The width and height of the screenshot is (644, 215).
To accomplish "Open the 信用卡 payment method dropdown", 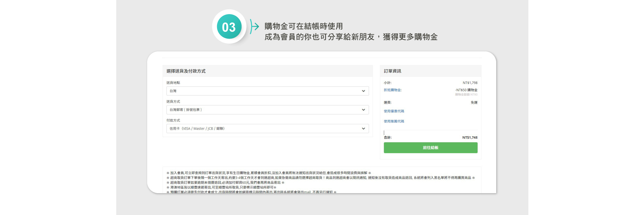I will point(267,129).
